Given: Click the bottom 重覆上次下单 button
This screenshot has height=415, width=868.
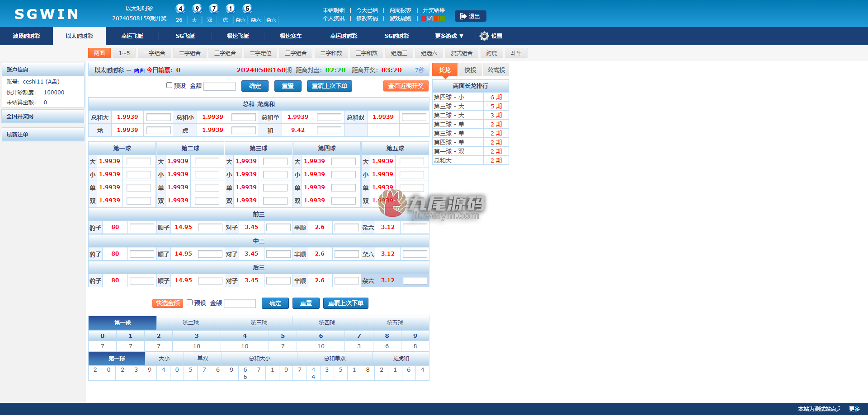Looking at the screenshot, I should [346, 303].
